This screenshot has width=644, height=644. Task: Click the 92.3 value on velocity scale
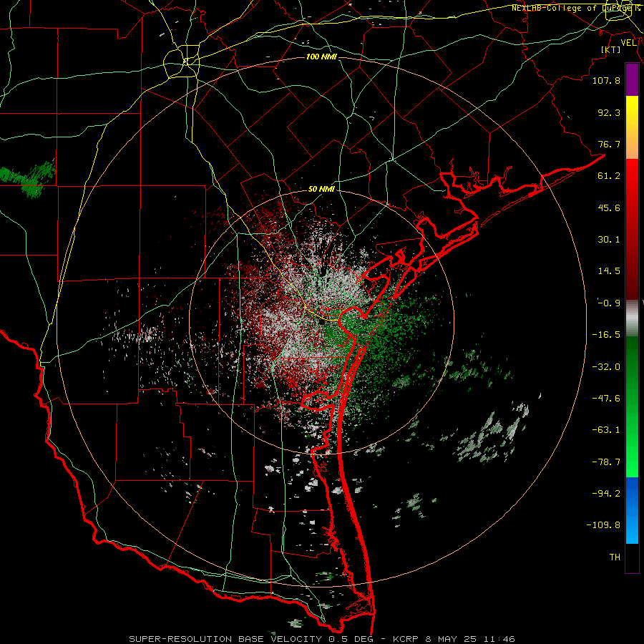pos(609,112)
